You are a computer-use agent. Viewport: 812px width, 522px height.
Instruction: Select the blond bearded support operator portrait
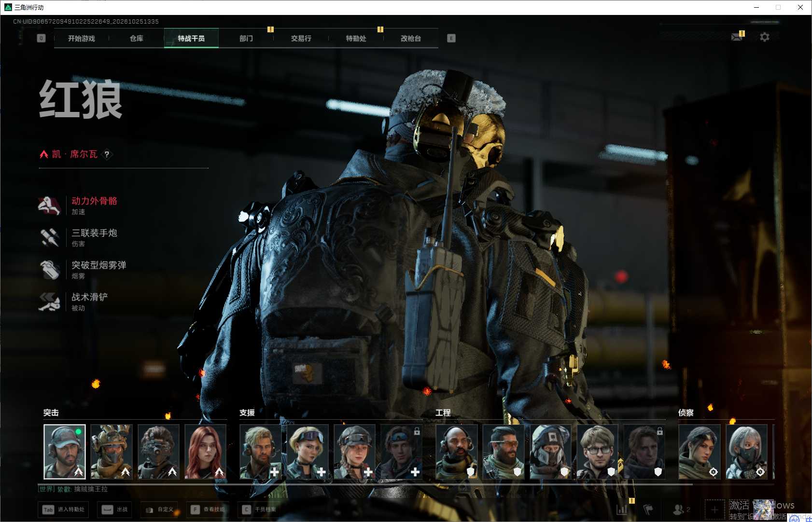(261, 452)
